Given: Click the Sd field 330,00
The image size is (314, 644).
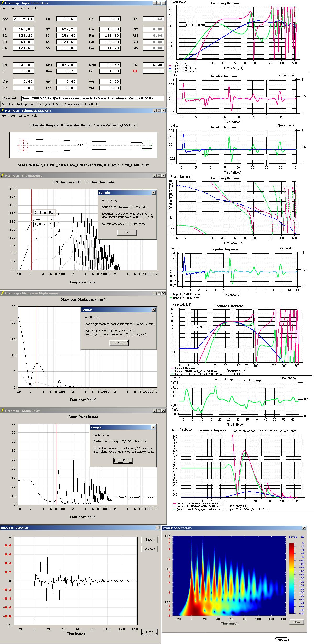Looking at the screenshot, I should click(x=24, y=65).
